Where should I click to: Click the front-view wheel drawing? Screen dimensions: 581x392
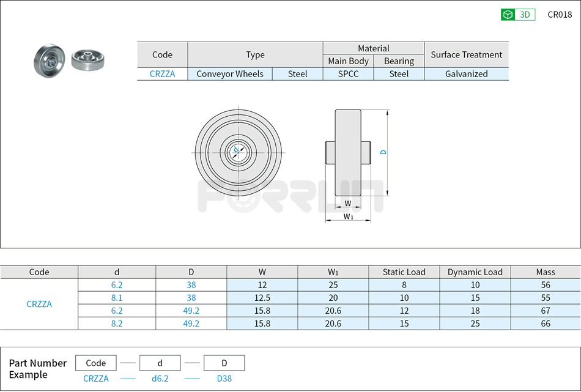[x=238, y=152]
